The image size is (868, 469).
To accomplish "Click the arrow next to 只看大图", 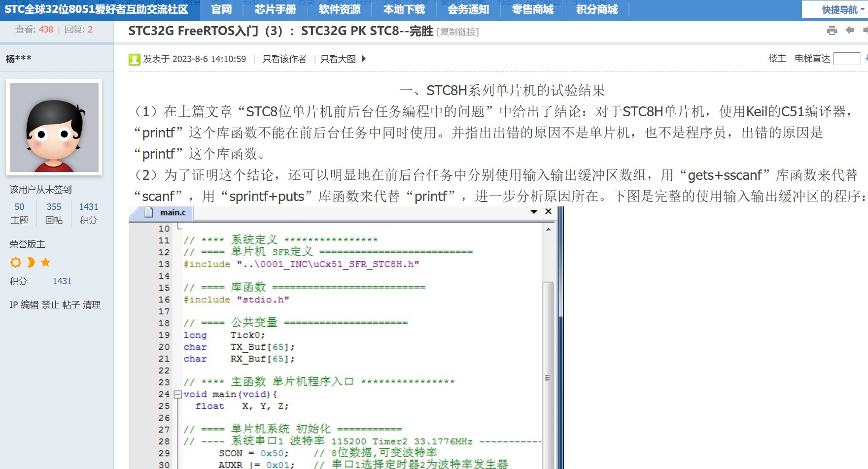I will [x=364, y=59].
